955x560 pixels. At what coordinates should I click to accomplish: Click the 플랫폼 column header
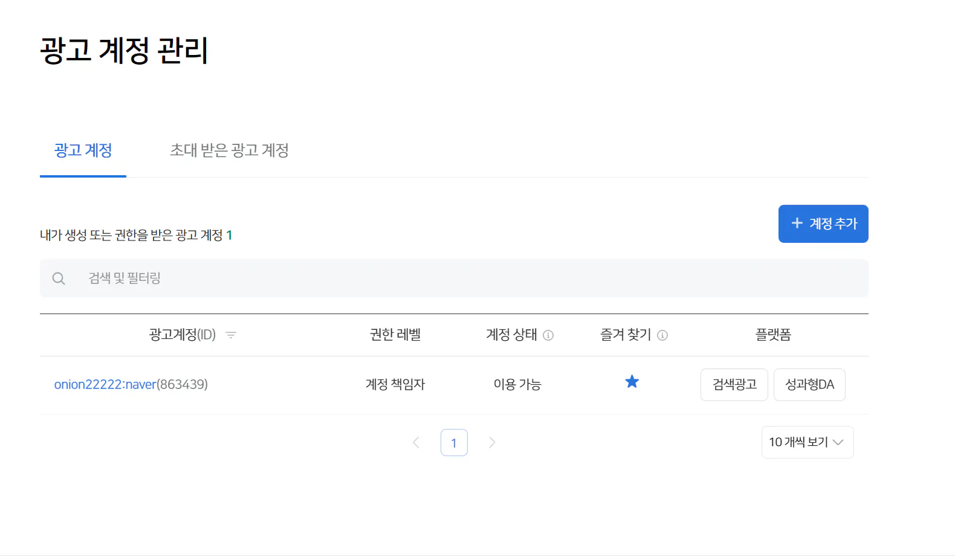point(773,335)
